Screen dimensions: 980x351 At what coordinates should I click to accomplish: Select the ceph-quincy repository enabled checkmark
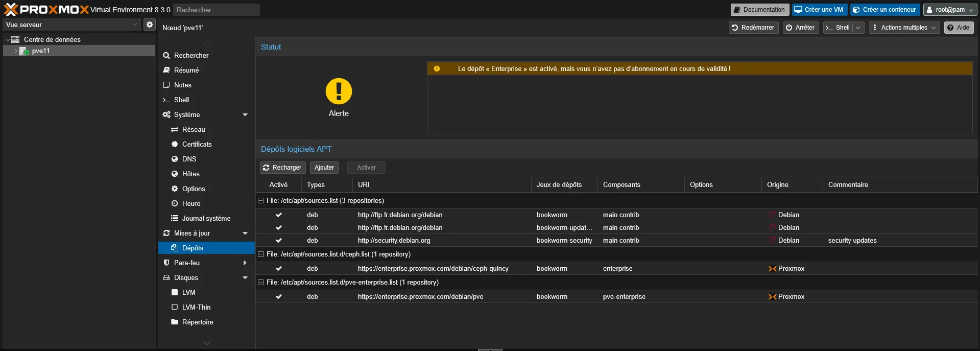(279, 269)
